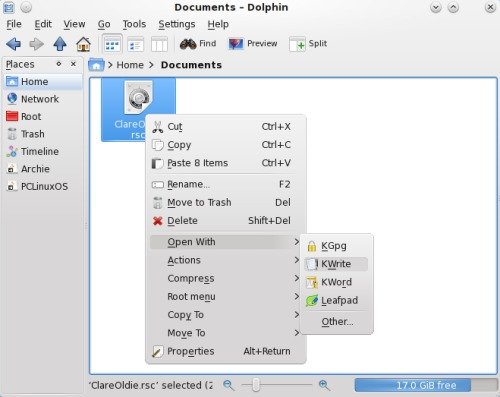
Task: Select Network in the Places panel
Action: [x=43, y=99]
